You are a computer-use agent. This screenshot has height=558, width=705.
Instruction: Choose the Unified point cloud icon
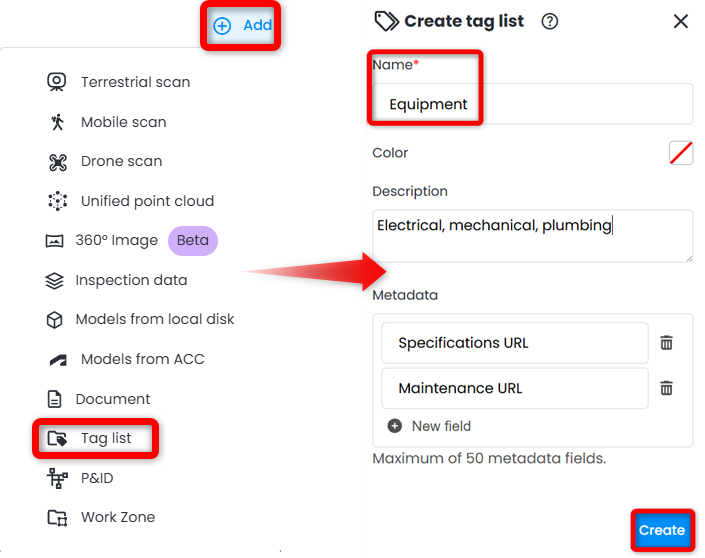57,201
